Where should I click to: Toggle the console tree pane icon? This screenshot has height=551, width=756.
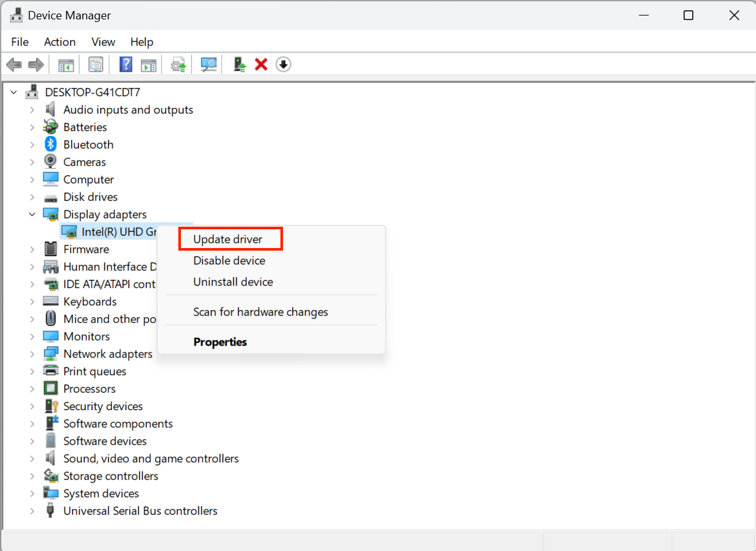point(65,64)
